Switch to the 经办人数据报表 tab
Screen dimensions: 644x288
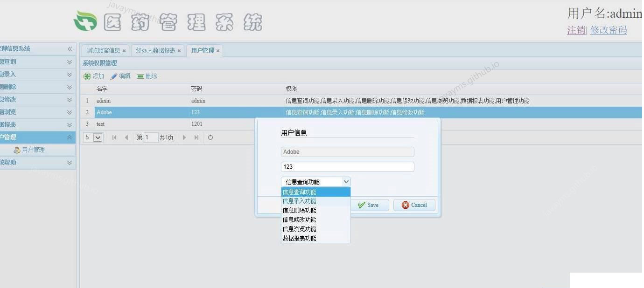point(155,50)
